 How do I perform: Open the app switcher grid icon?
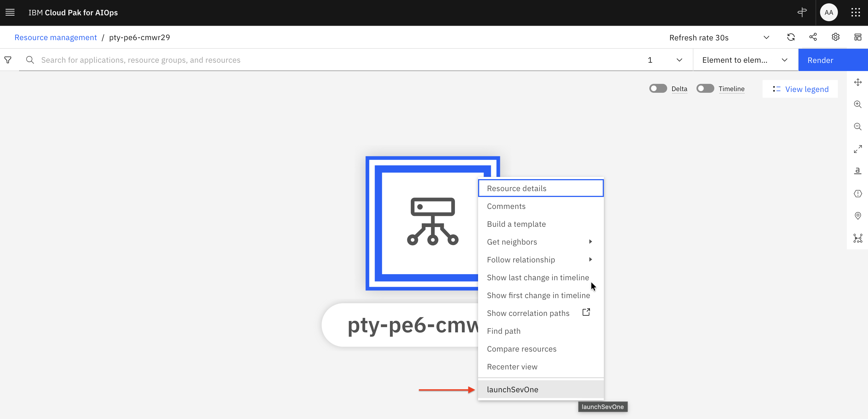click(x=855, y=13)
